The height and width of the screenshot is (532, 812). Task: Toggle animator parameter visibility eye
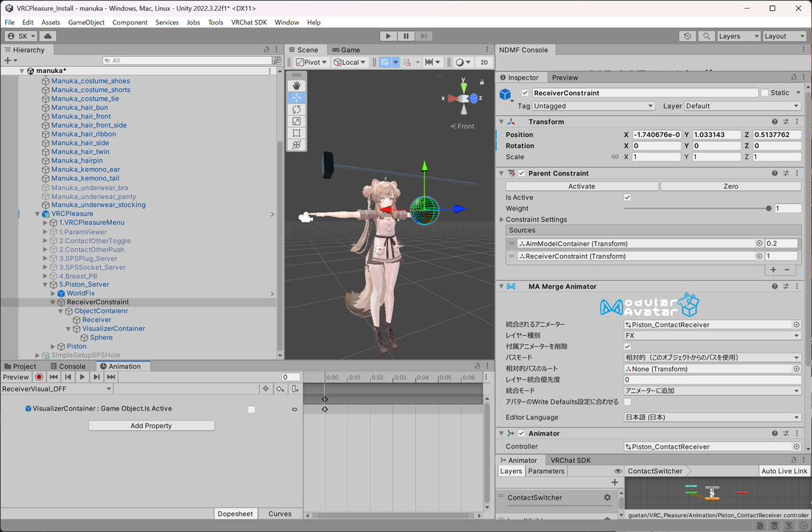[618, 472]
